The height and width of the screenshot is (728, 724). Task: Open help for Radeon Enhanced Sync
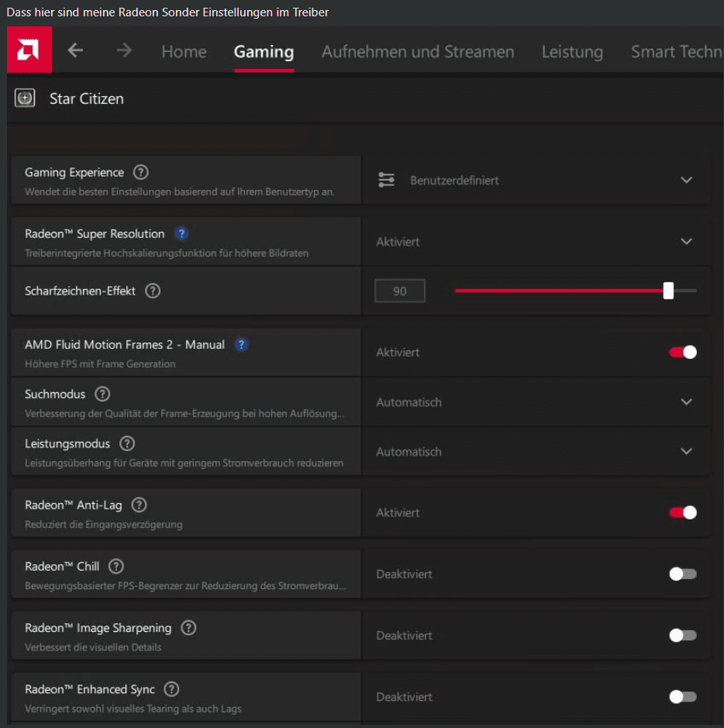point(172,689)
